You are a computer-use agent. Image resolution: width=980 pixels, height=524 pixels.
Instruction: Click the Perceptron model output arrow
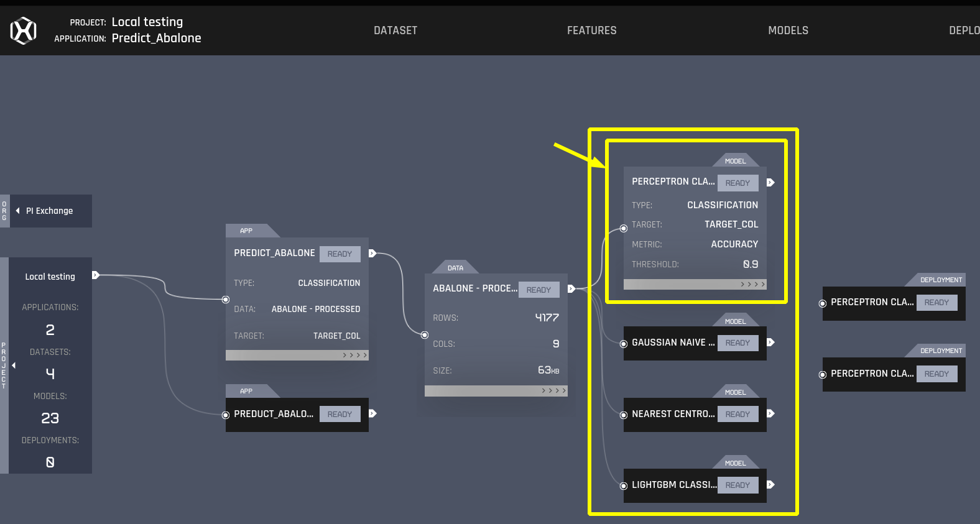(770, 182)
